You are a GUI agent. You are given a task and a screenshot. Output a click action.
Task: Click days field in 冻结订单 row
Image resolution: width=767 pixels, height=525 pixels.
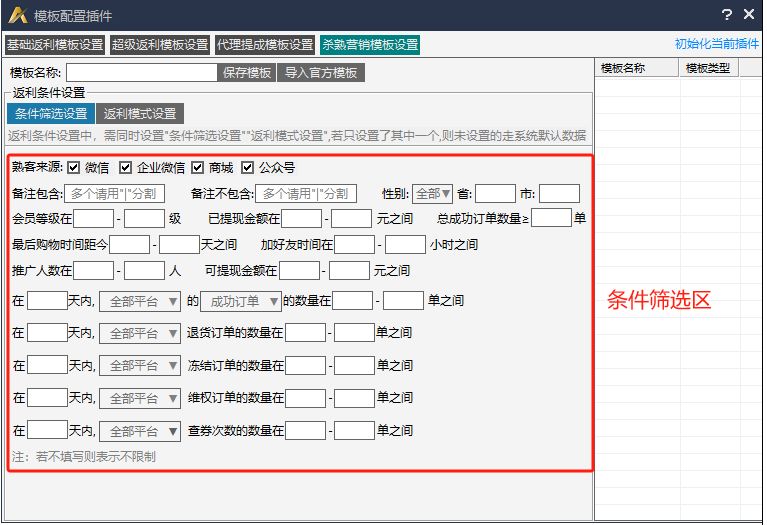pyautogui.click(x=47, y=365)
